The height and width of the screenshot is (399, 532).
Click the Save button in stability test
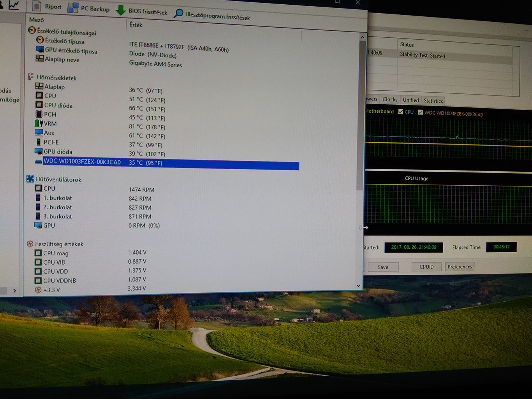tap(383, 267)
